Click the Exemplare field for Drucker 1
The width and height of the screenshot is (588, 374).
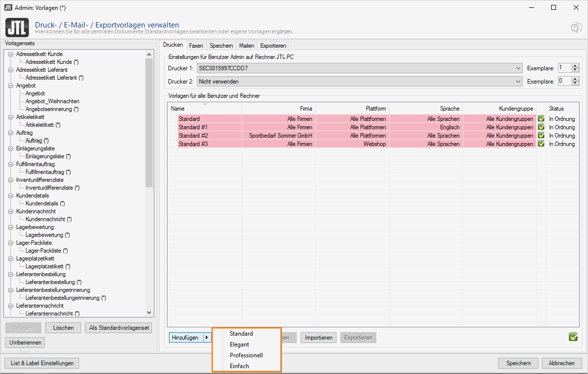coord(564,68)
